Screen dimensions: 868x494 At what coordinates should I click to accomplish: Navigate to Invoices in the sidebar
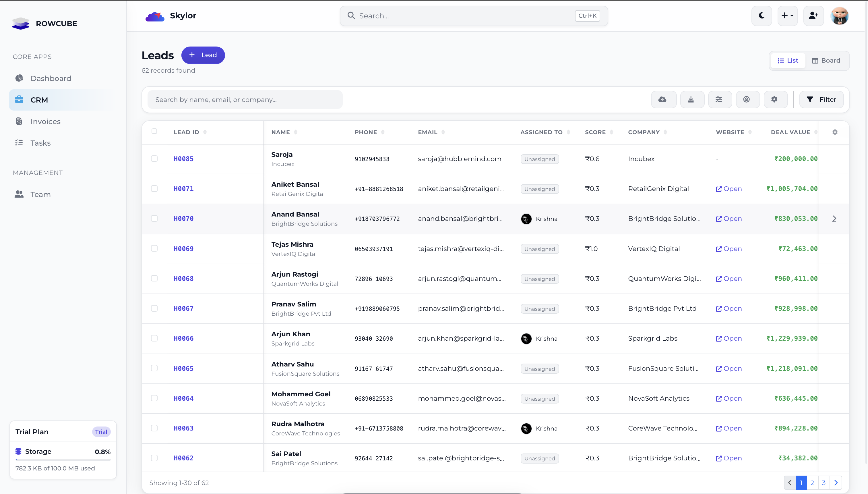(45, 121)
